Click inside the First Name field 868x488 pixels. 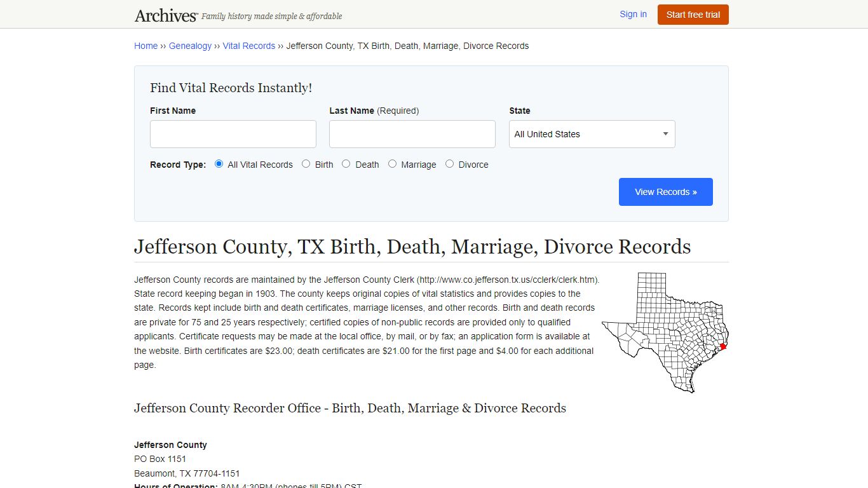click(233, 134)
